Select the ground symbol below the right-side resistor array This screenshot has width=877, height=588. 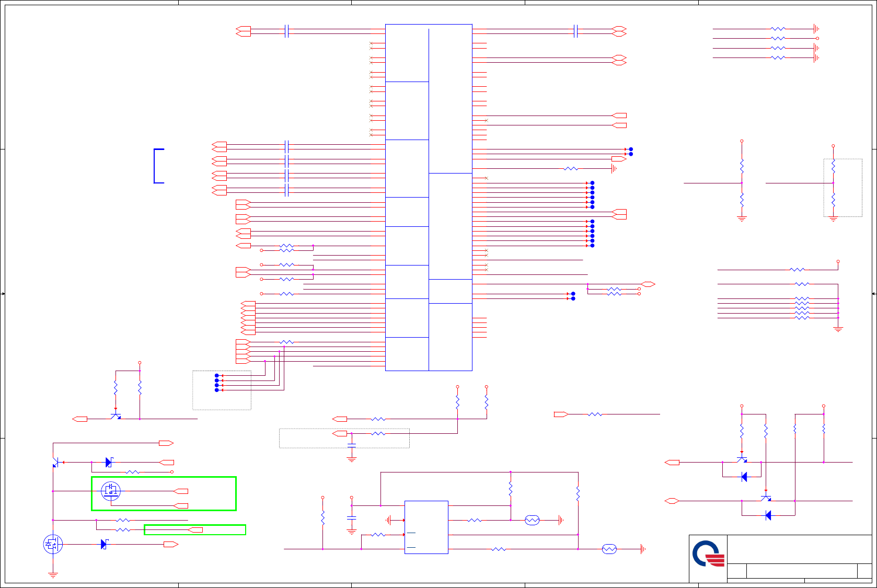click(838, 329)
